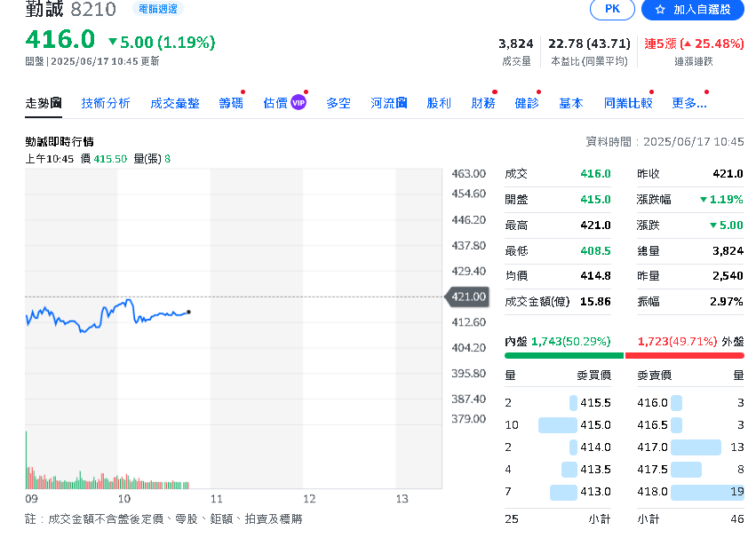The width and height of the screenshot is (756, 546).
Task: Open the 河流圖 tab
Action: pos(388,103)
